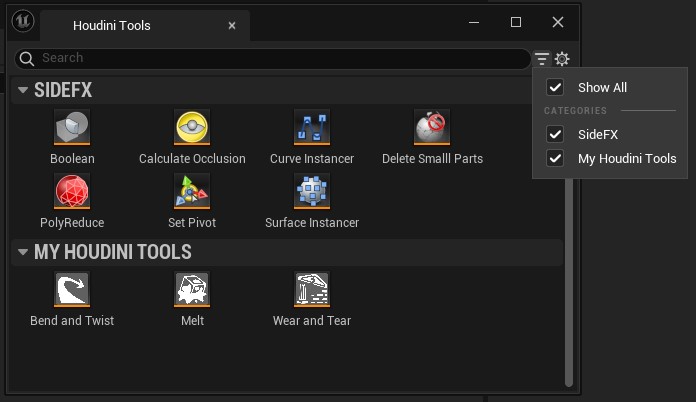Select the Wear and Tear icon
This screenshot has width=696, height=402.
[x=312, y=289]
